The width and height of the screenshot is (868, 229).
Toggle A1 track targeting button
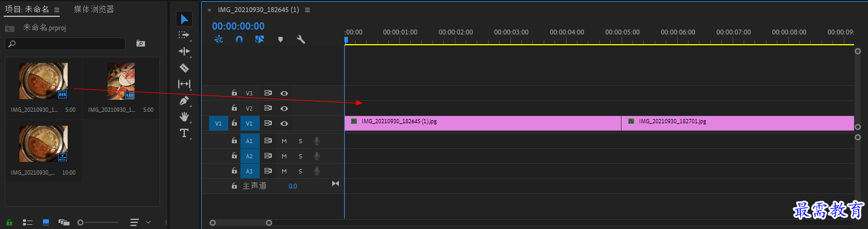[249, 141]
